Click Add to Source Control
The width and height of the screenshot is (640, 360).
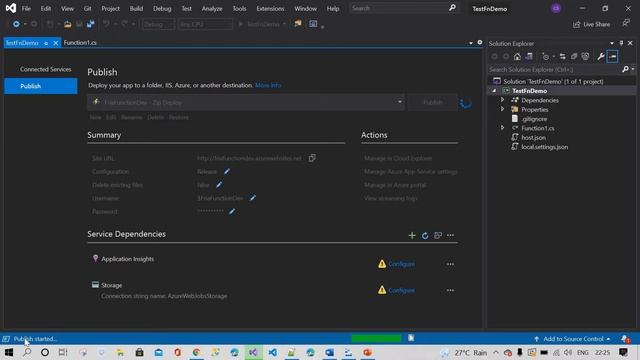572,339
